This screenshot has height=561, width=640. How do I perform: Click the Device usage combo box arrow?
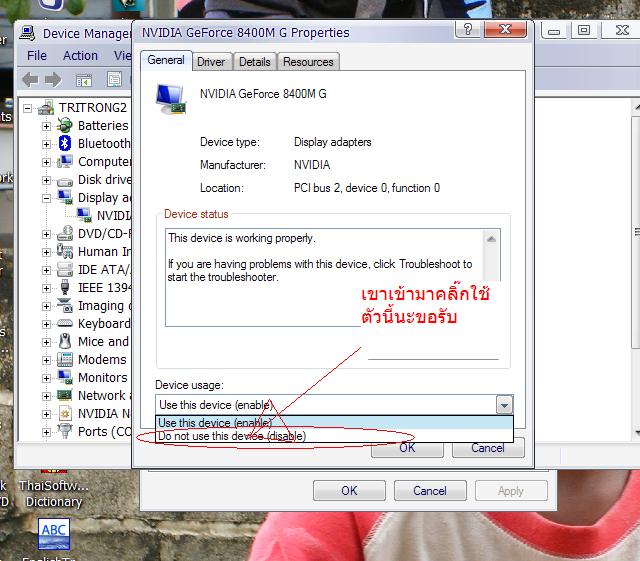[x=504, y=405]
